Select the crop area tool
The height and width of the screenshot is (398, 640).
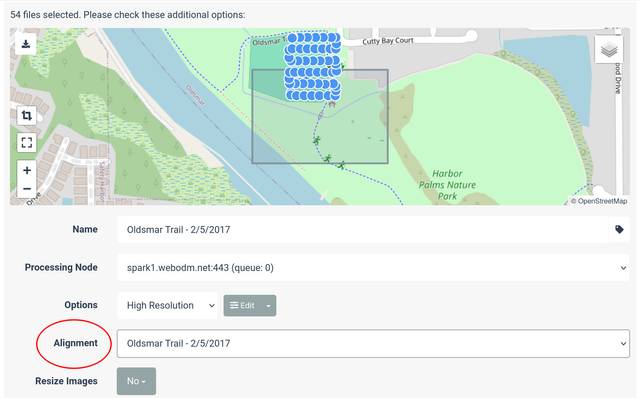click(x=27, y=116)
